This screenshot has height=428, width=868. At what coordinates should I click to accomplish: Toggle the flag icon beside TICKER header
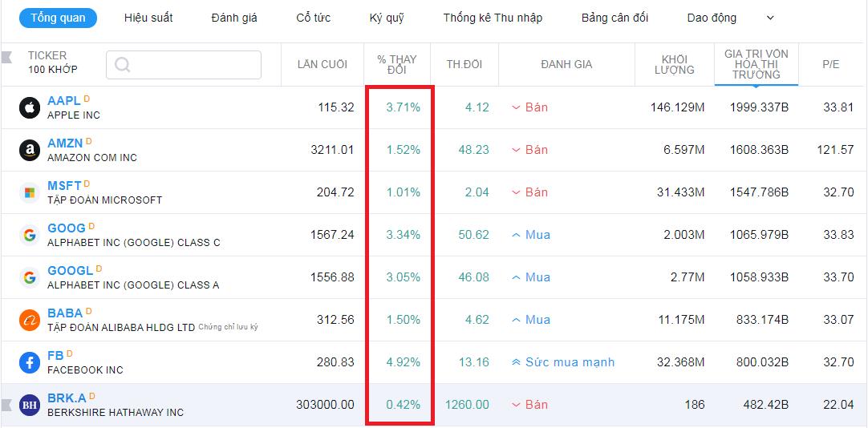6,56
